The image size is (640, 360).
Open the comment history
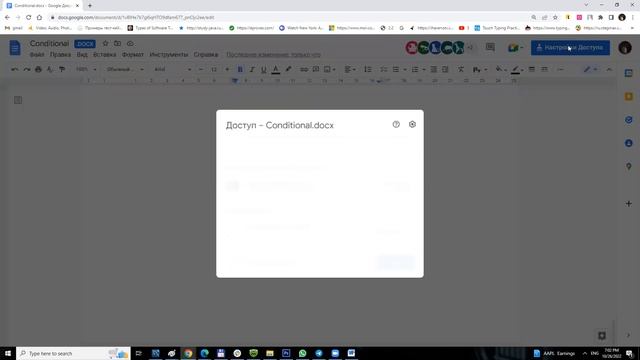coord(490,47)
